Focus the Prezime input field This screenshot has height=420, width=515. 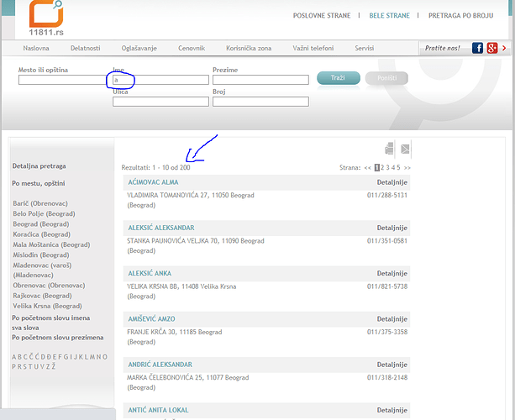pyautogui.click(x=260, y=80)
